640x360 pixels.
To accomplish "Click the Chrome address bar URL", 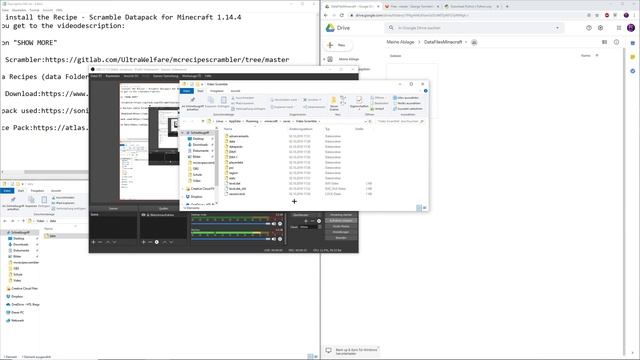I will [x=412, y=15].
